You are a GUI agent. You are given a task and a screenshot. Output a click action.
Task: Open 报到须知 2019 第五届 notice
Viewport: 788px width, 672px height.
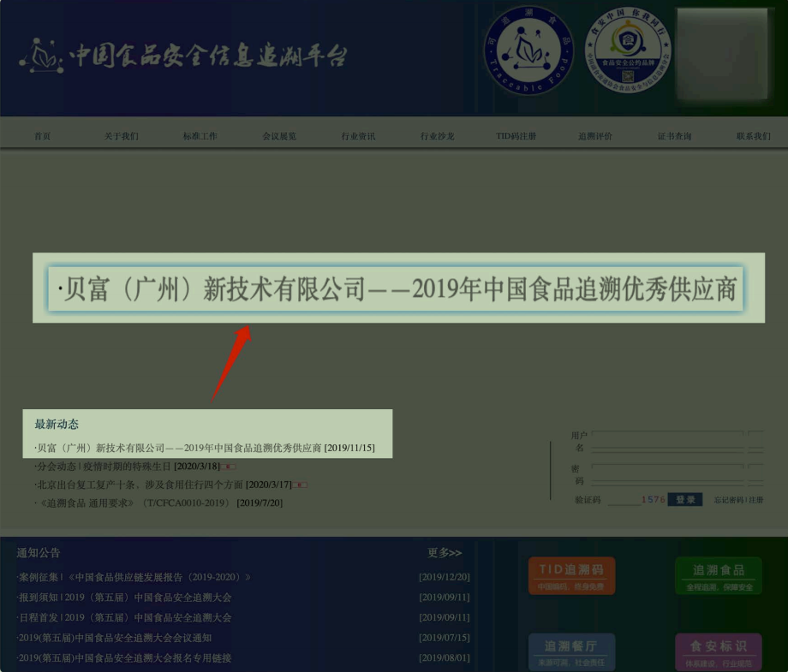click(124, 598)
